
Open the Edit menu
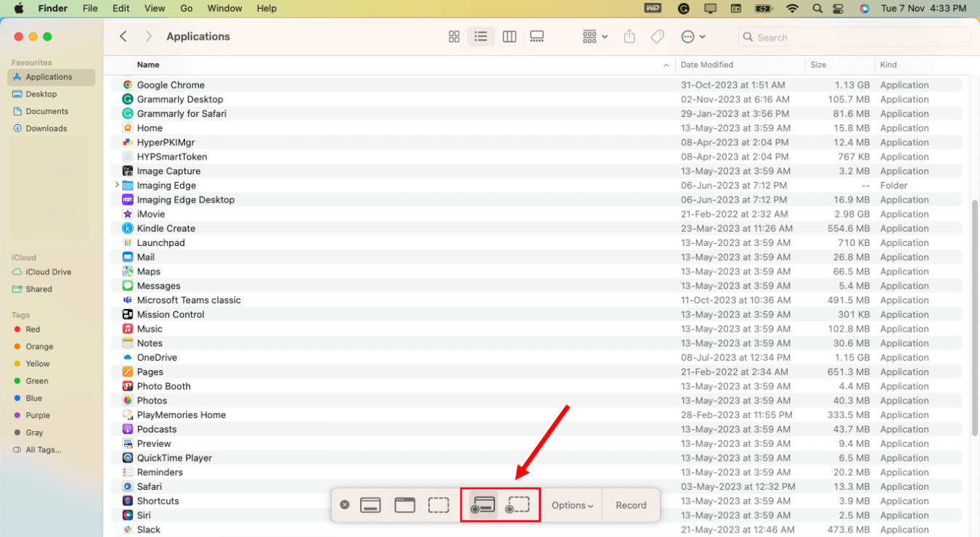coord(121,8)
